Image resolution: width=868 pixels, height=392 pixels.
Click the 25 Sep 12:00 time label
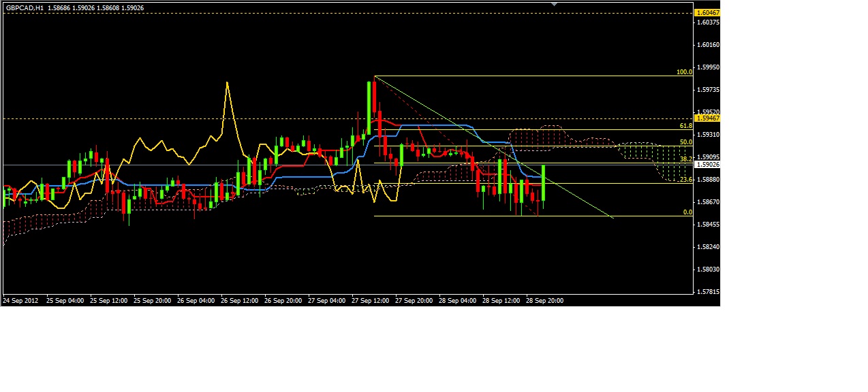pyautogui.click(x=109, y=300)
